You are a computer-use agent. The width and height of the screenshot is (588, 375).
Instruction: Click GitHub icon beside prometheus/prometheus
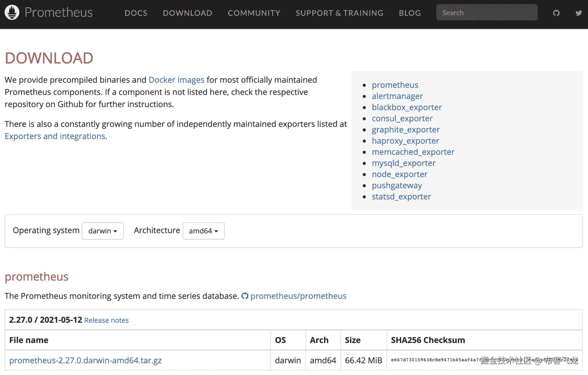click(245, 296)
